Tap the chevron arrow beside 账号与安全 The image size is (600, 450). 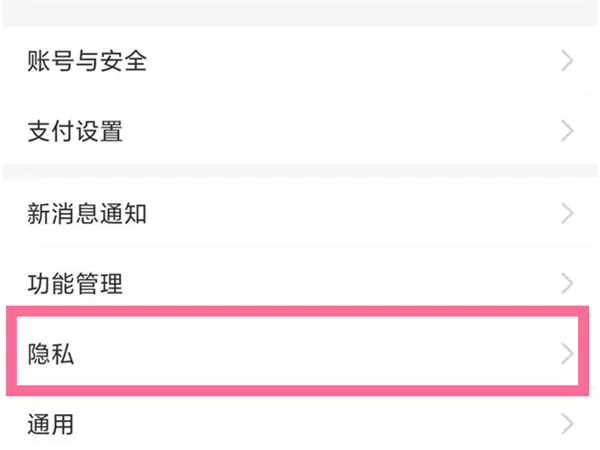coord(567,61)
